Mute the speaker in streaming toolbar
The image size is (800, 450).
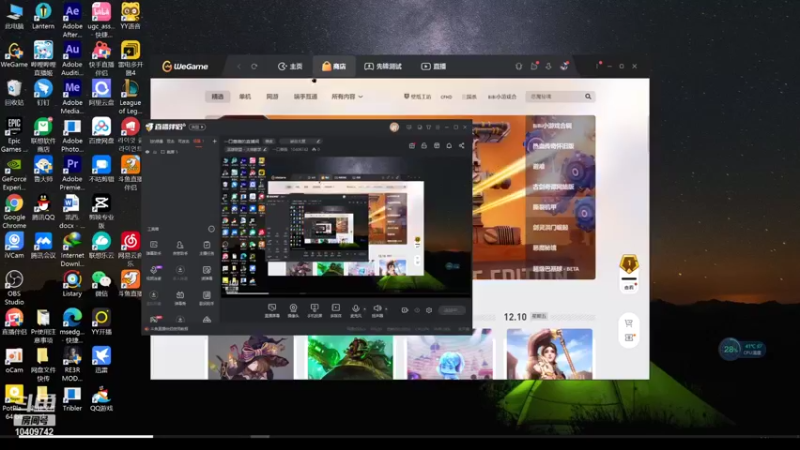[x=377, y=310]
